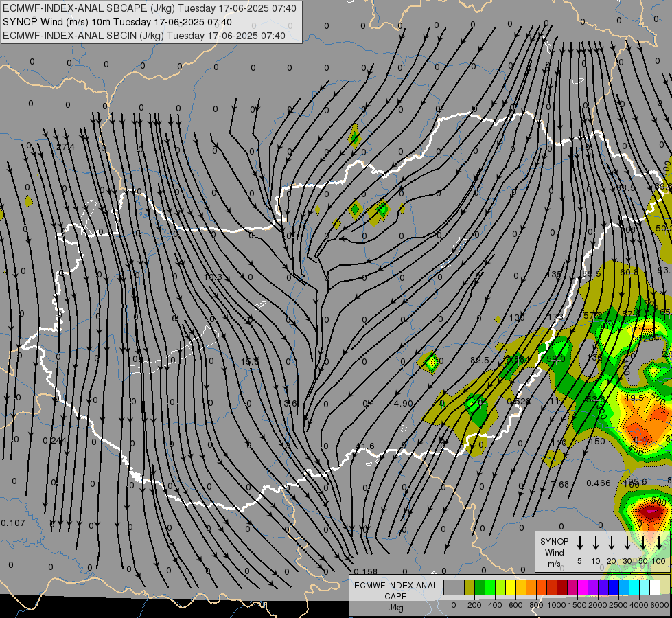The image size is (672, 618).
Task: Select the pure blue swatch left of the 2500 tick
Action: point(614,587)
